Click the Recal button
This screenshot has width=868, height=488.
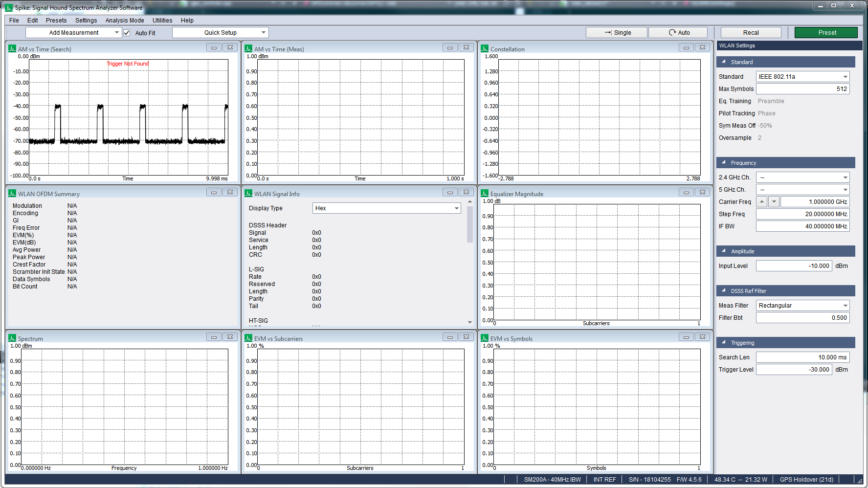[751, 33]
